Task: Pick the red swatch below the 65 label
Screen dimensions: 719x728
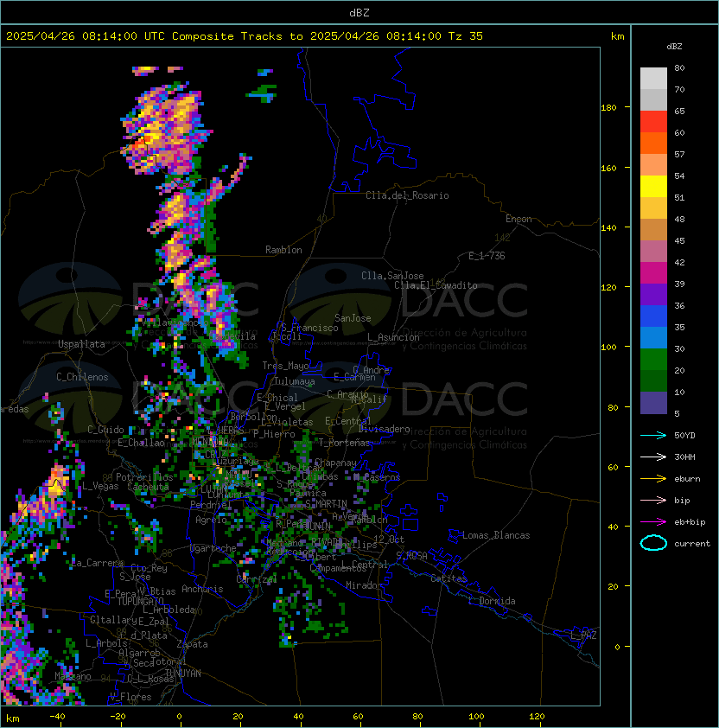Action: (653, 122)
